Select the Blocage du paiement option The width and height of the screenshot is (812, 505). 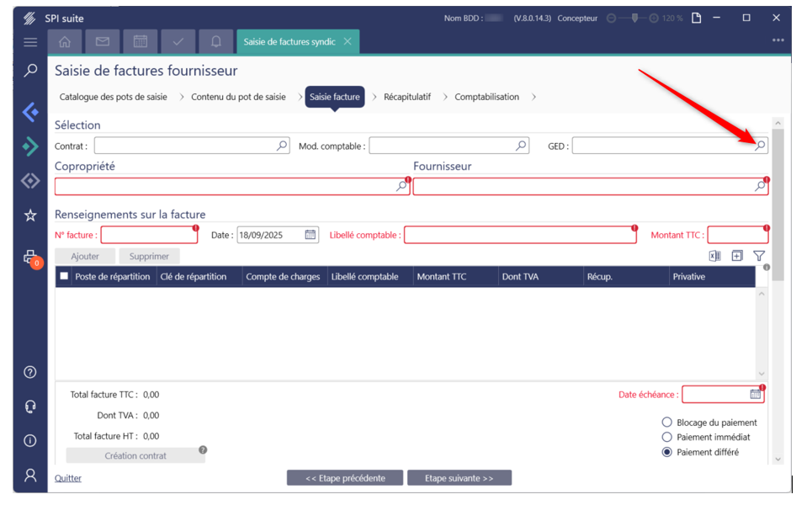tap(667, 423)
